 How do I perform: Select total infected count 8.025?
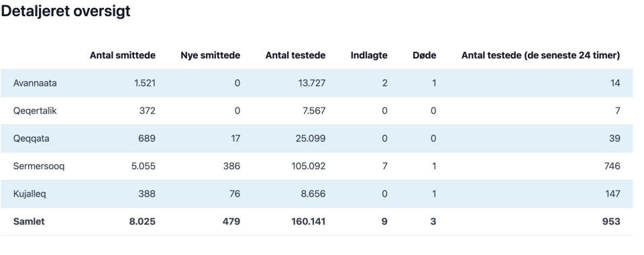142,221
